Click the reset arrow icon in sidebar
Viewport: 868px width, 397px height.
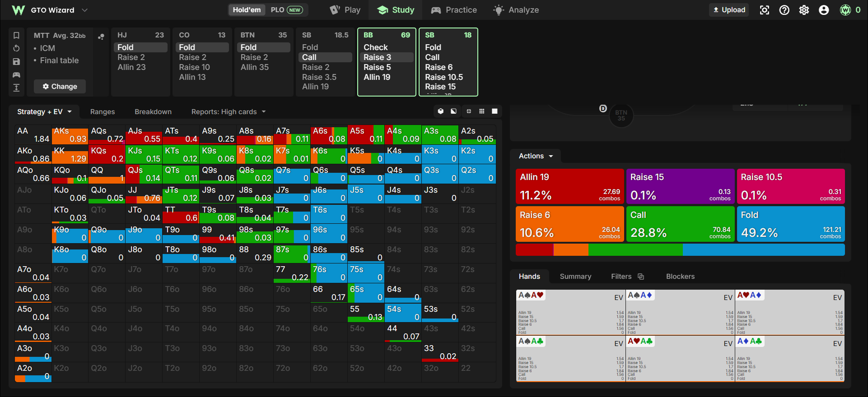16,48
